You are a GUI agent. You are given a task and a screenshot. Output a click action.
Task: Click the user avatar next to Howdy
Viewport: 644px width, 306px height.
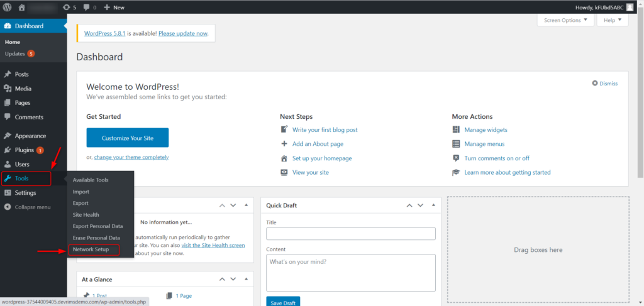(x=630, y=7)
